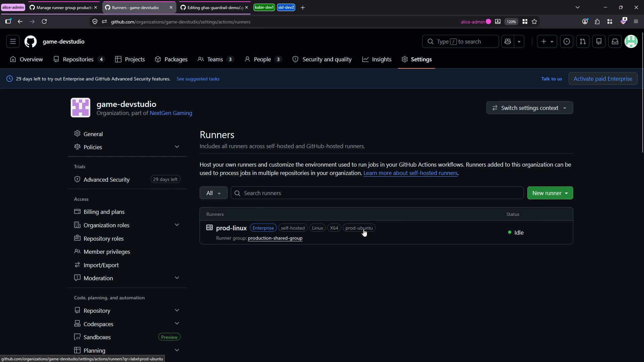The height and width of the screenshot is (362, 644).
Task: Open Switch settings context dropdown
Action: tap(530, 108)
